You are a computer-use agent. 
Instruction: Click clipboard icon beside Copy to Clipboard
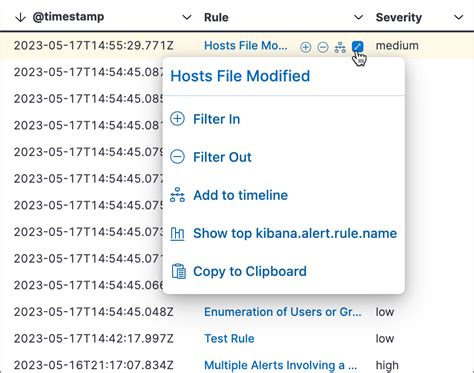179,271
